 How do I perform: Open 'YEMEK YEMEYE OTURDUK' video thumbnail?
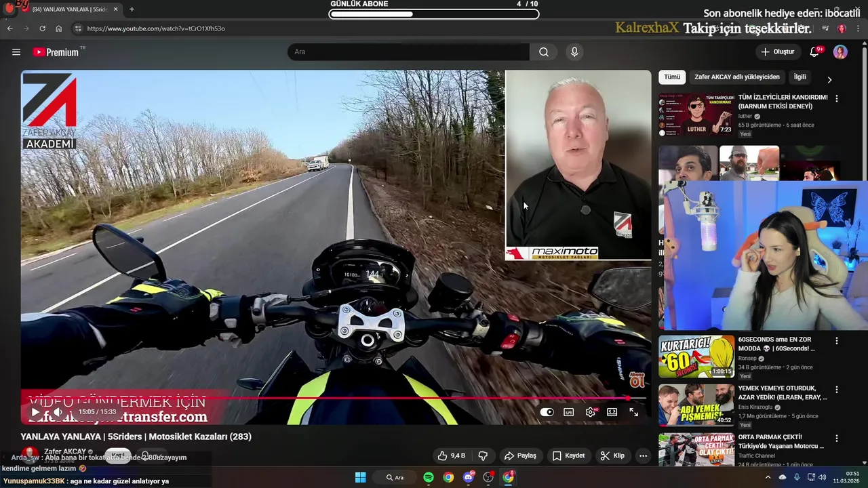point(696,405)
